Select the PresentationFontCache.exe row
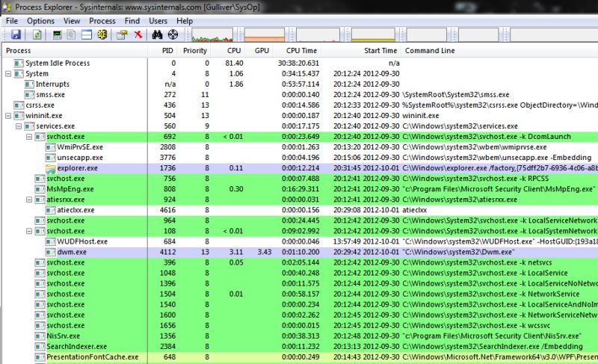This screenshot has width=598, height=364. [300, 357]
